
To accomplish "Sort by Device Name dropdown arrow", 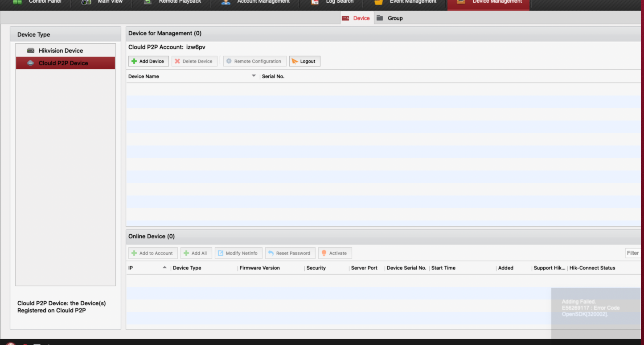I will point(254,76).
